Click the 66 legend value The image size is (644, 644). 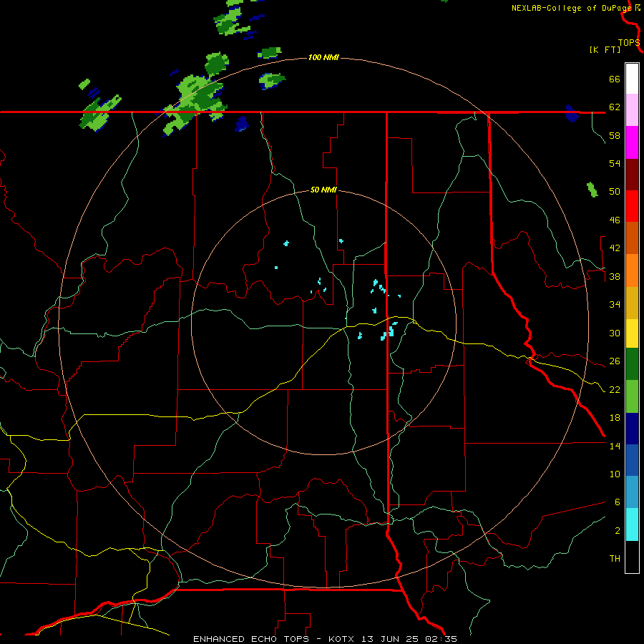click(615, 79)
